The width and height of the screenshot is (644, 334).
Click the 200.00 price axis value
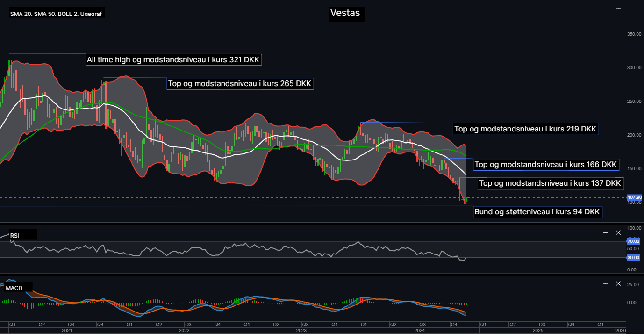click(634, 135)
